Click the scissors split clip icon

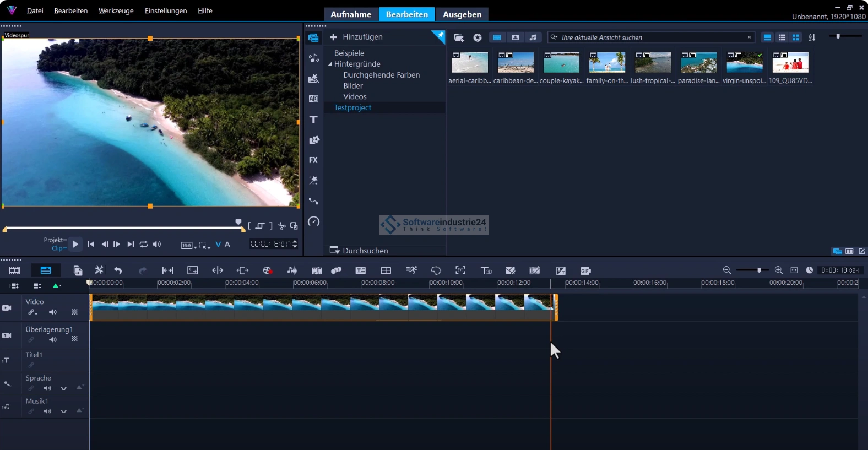coord(281,226)
